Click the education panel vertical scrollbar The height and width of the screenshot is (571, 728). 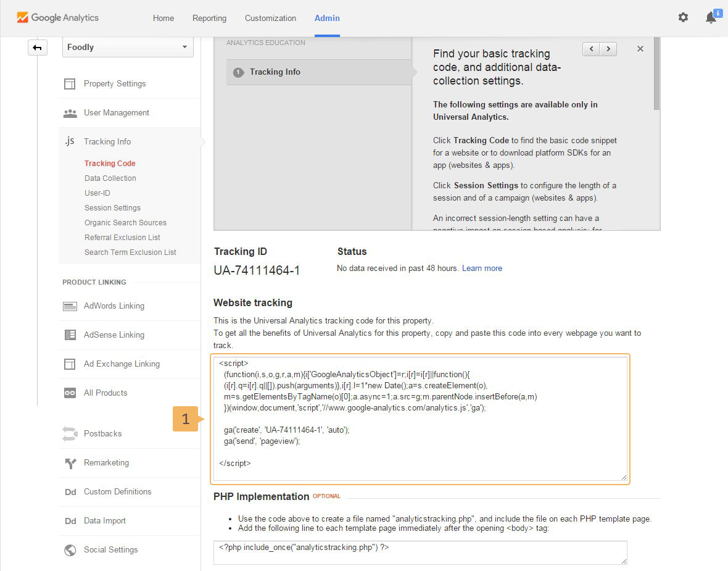tap(656, 74)
